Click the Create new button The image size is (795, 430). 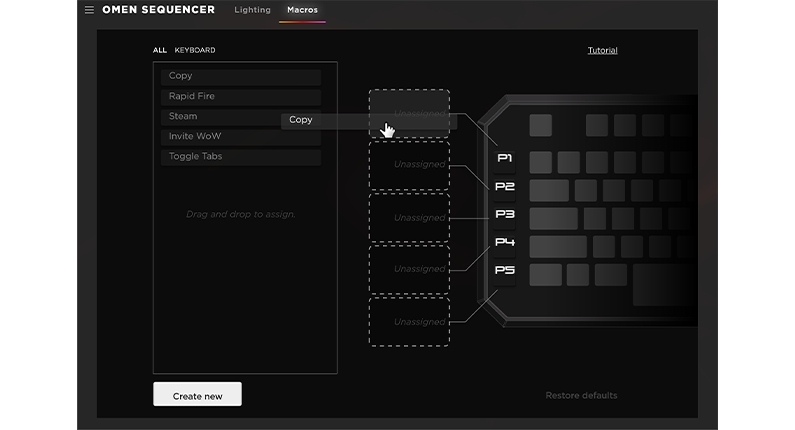point(197,394)
